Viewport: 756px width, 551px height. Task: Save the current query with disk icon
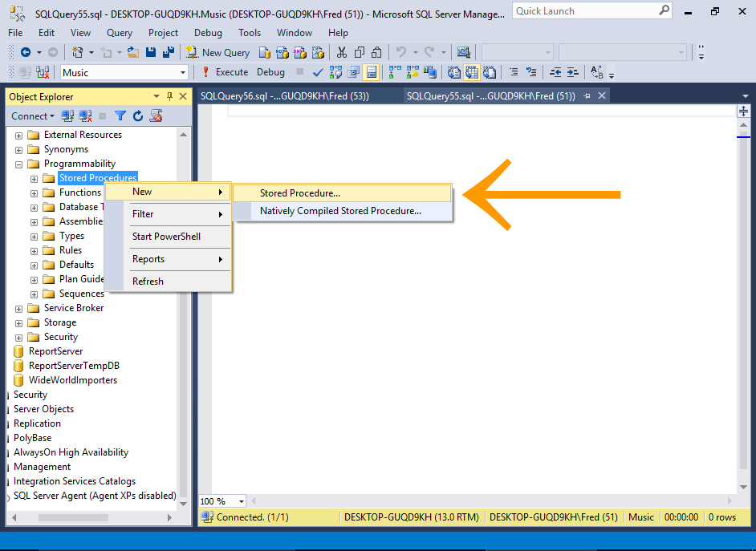pyautogui.click(x=151, y=52)
